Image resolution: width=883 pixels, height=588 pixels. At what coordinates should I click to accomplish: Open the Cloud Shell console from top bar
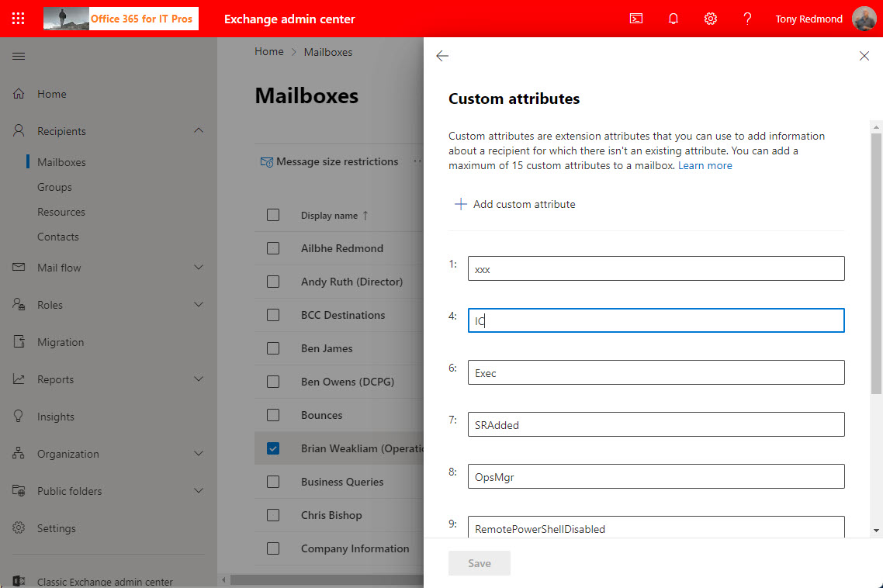coord(635,18)
